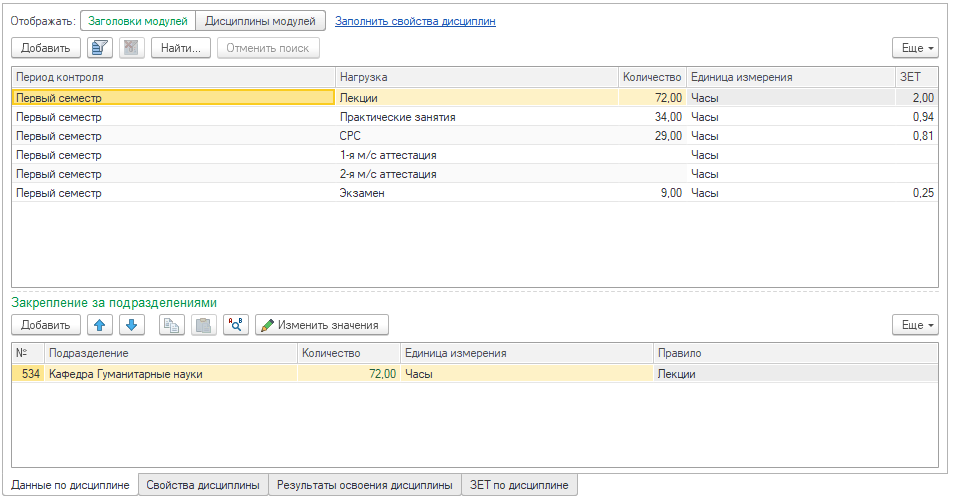
Task: Move row up with blue arrow
Action: [x=100, y=325]
